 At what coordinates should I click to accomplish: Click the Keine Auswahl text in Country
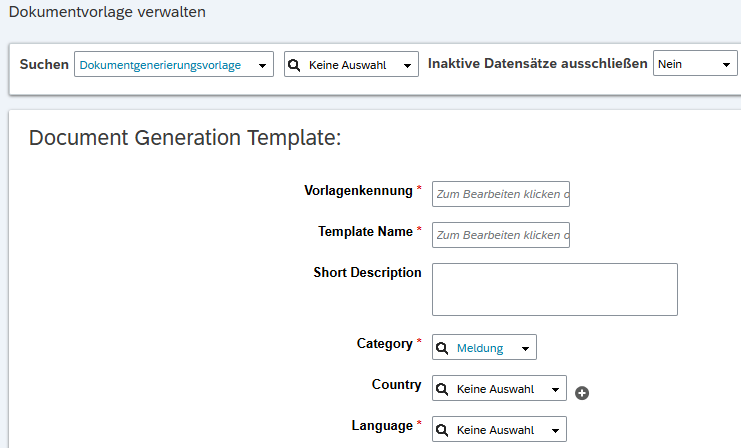pos(495,389)
